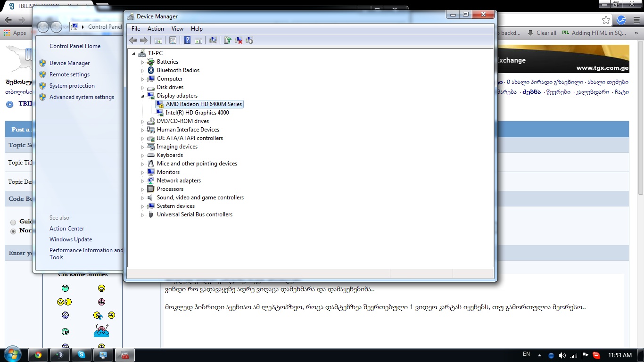This screenshot has width=644, height=362.
Task: Click Update Driver Software toolbar icon
Action: pyautogui.click(x=228, y=41)
